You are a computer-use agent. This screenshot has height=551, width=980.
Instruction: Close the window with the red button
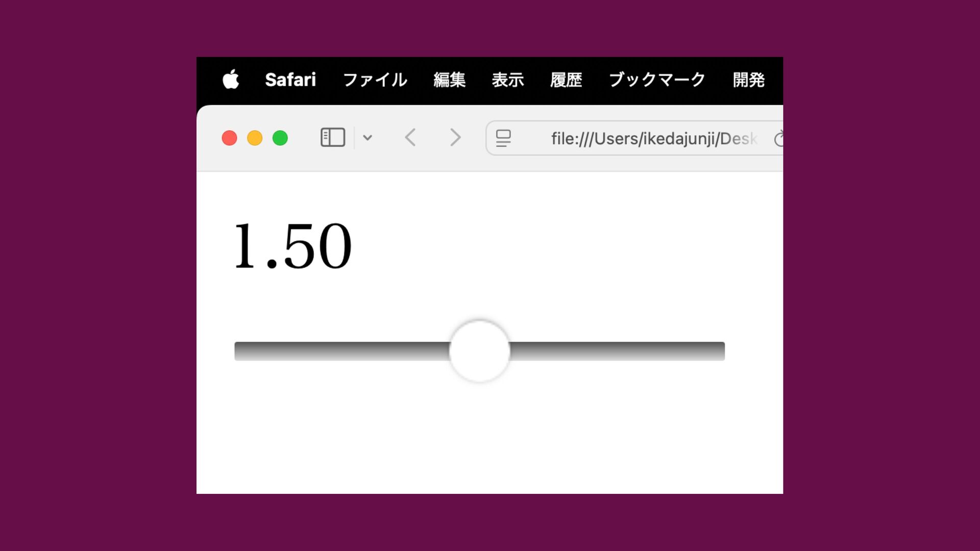230,138
